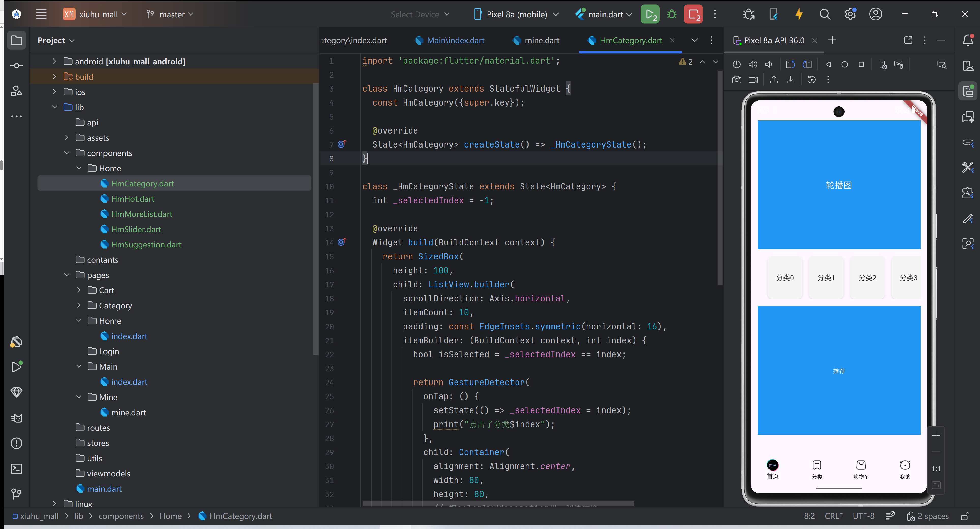
Task: Open Pixel 8a (mobile) device dropdown
Action: (517, 14)
